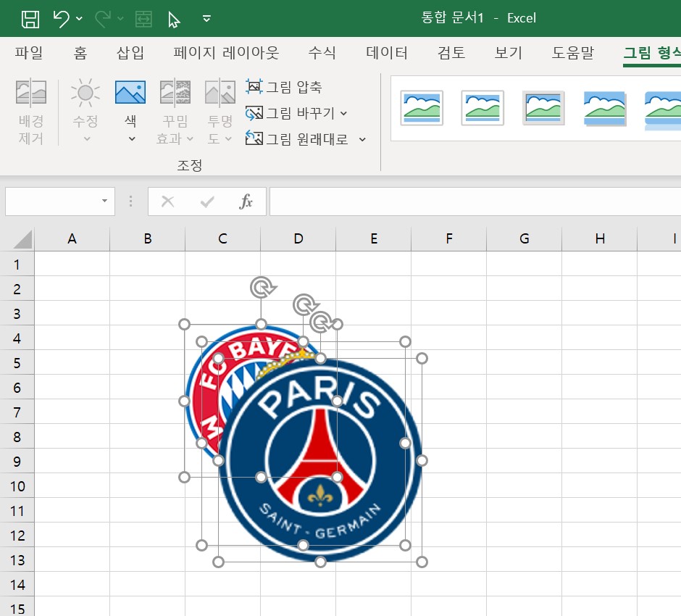Select column H header

(x=600, y=238)
